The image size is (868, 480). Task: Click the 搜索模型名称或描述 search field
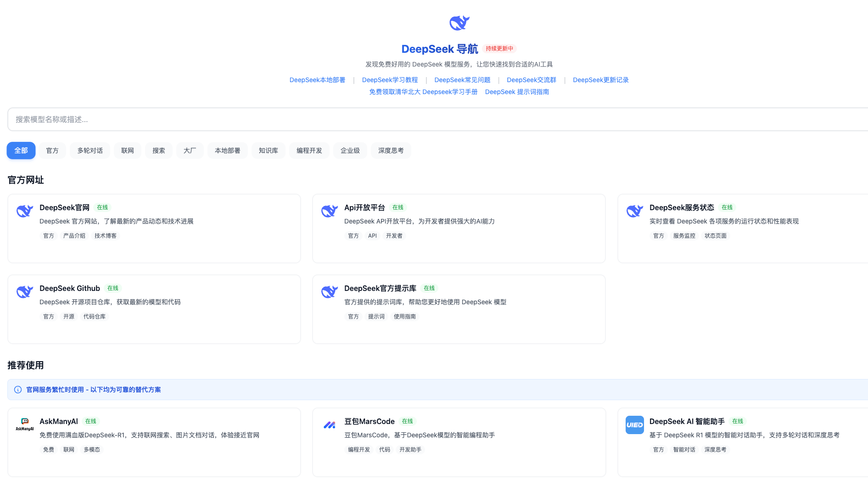pos(437,119)
